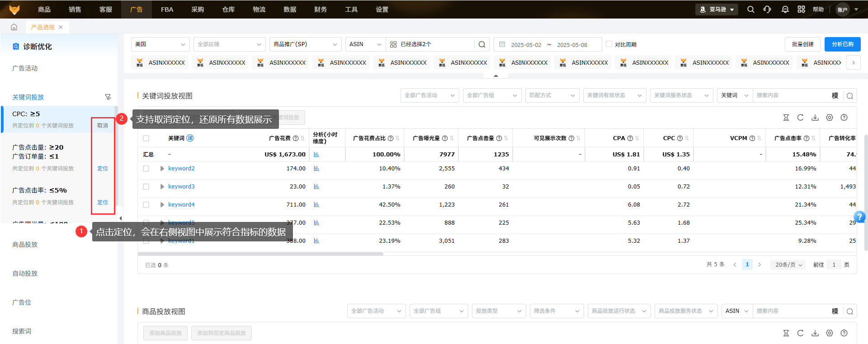
Task: Open column settings gear in keyword view
Action: (x=829, y=118)
